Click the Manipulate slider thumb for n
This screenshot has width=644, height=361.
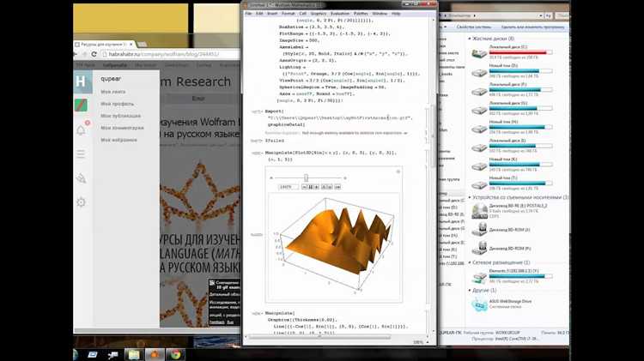point(306,177)
